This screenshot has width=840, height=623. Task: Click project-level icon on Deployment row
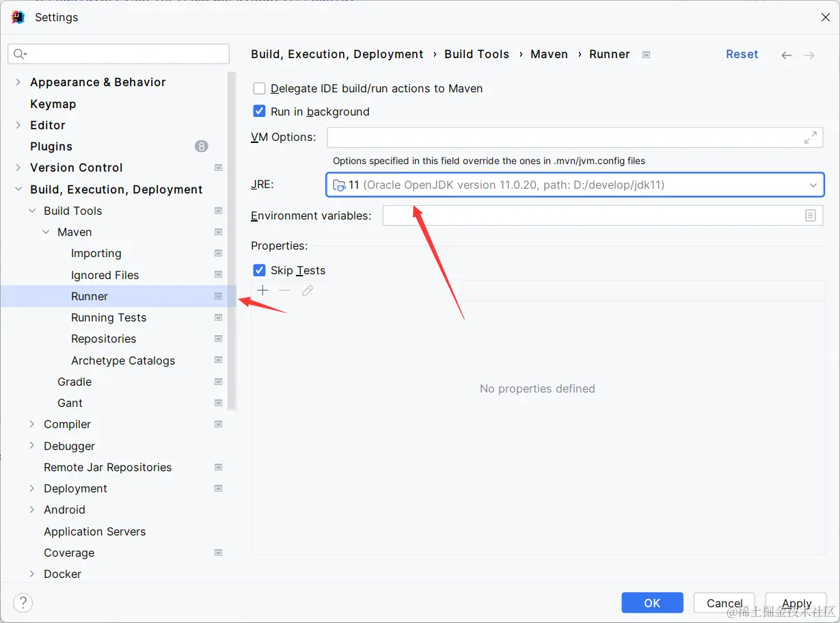pyautogui.click(x=219, y=488)
